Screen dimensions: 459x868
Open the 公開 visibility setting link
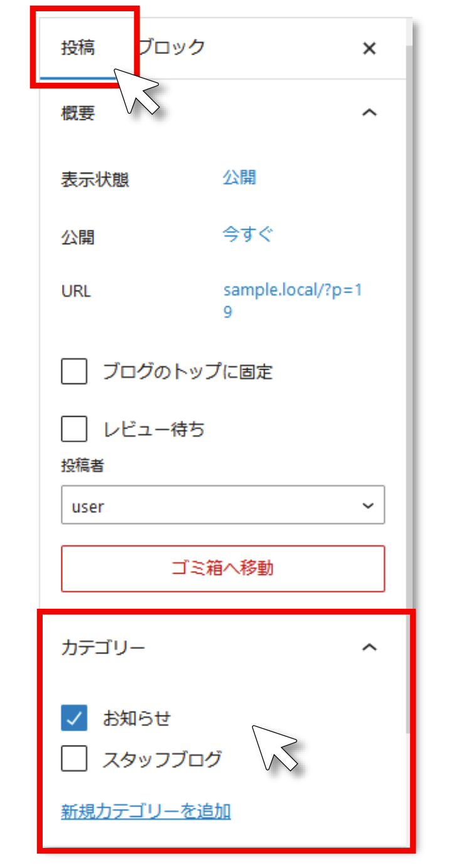pos(239,178)
